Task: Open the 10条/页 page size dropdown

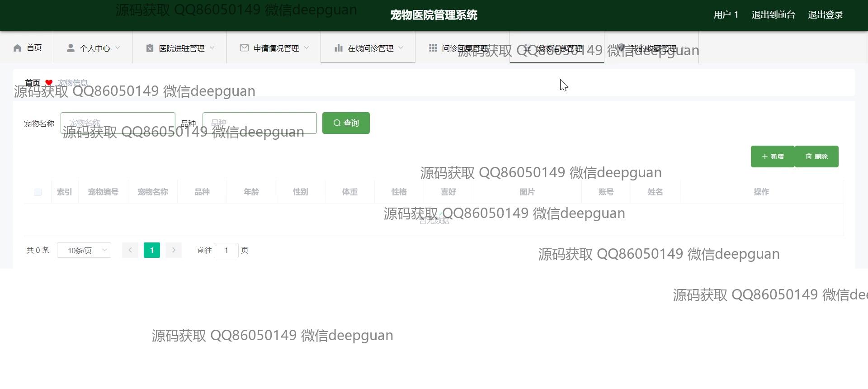Action: click(84, 250)
